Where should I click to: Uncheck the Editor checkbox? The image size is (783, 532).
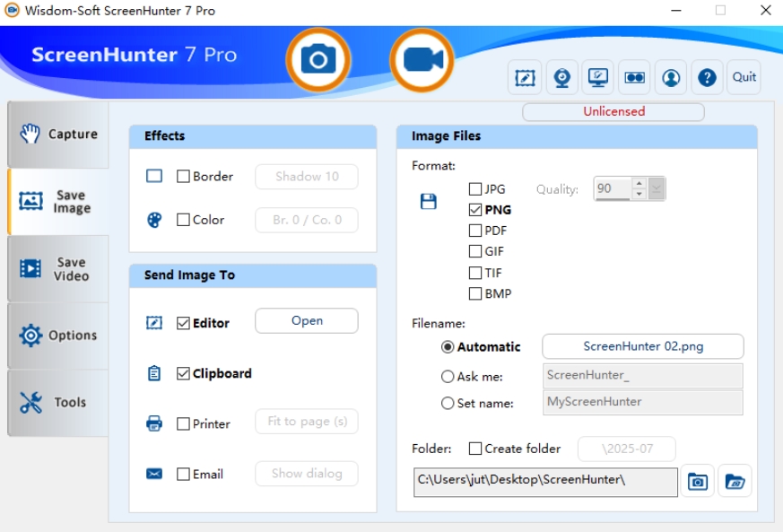pyautogui.click(x=183, y=323)
